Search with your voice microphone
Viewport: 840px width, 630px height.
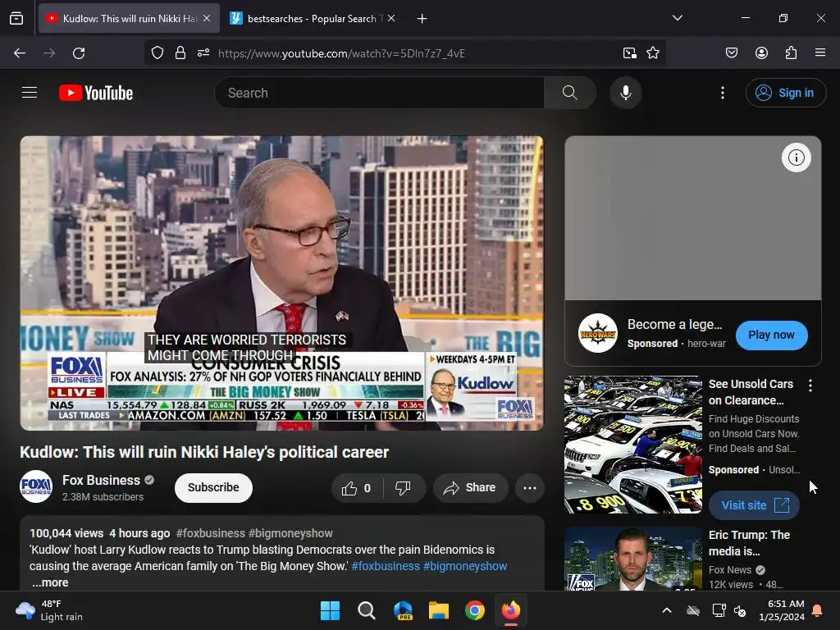(625, 93)
